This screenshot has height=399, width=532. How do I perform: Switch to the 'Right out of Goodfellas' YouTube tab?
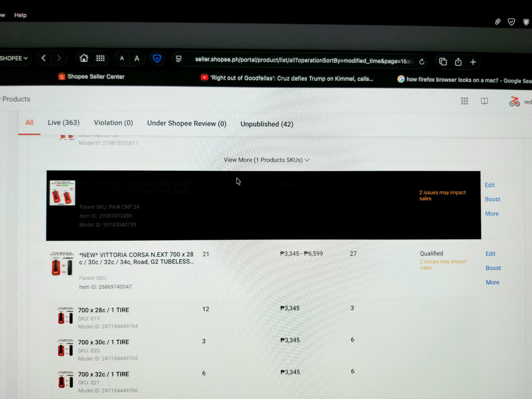click(287, 78)
